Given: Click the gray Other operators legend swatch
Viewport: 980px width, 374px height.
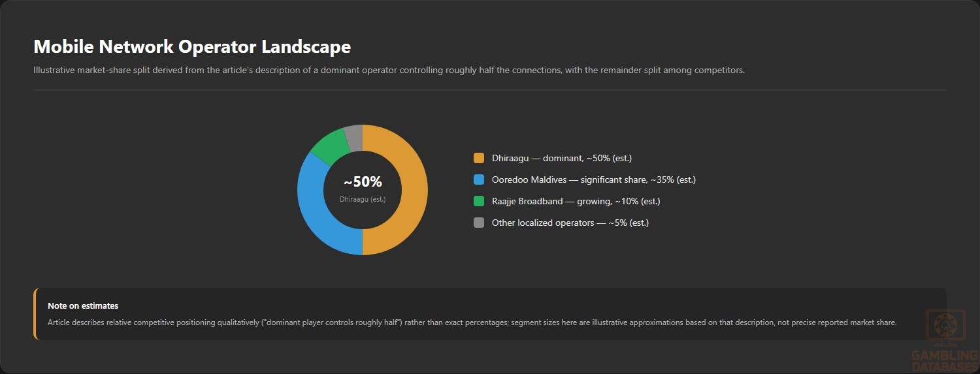Looking at the screenshot, I should 479,223.
